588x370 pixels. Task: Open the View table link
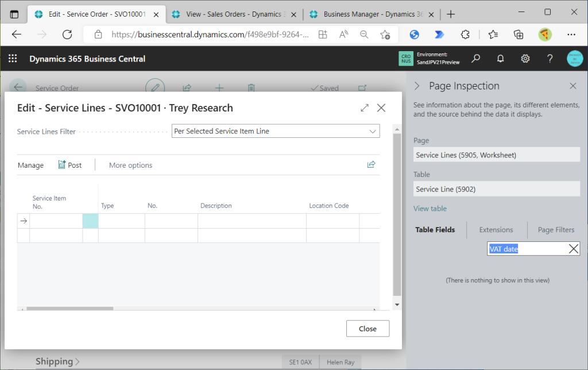tap(430, 209)
